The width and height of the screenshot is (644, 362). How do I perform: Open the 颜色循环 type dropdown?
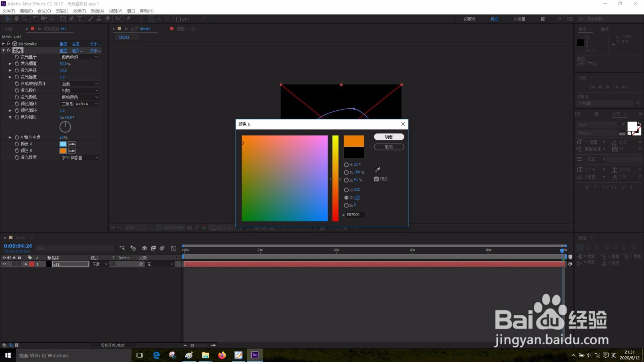(80, 104)
